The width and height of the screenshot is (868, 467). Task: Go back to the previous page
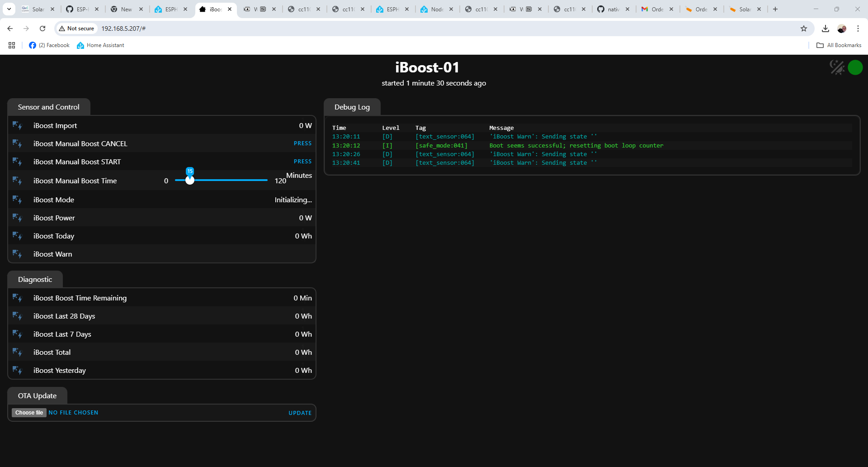click(x=10, y=29)
